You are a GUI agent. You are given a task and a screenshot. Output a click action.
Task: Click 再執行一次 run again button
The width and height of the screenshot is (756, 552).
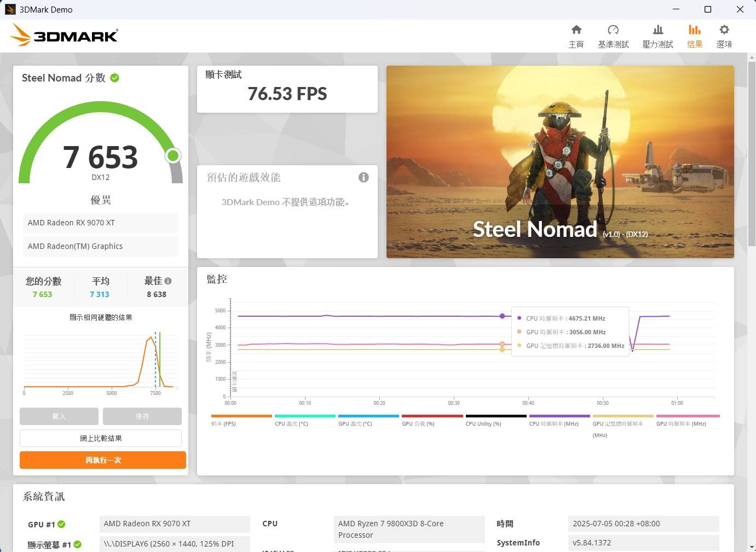(103, 460)
